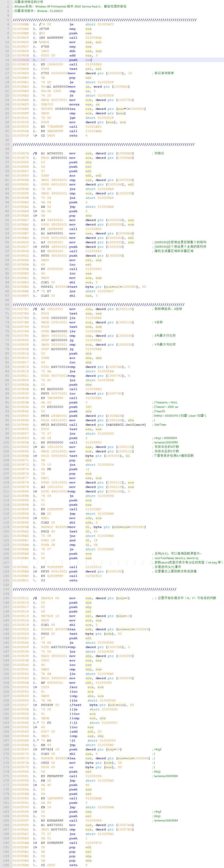The width and height of the screenshot is (224, 868).
Task: Click the header comment '扫雷游戏特征码分析'
Action: pos(29,2)
